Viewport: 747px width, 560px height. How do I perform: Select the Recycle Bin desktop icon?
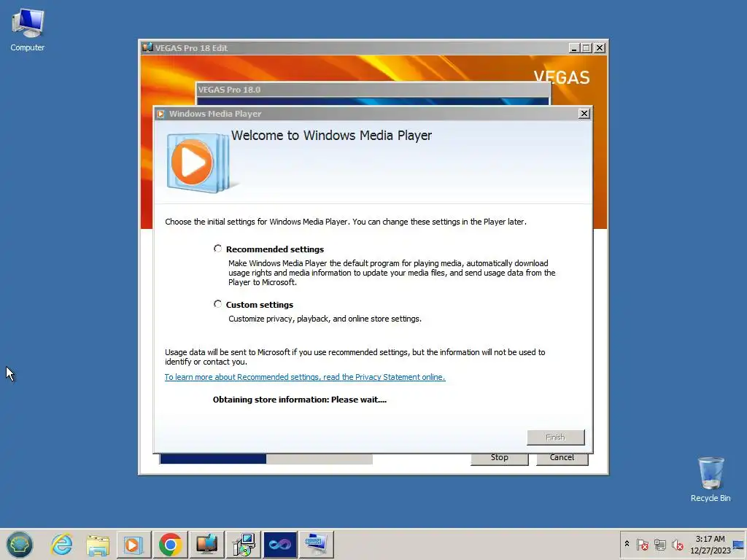711,479
